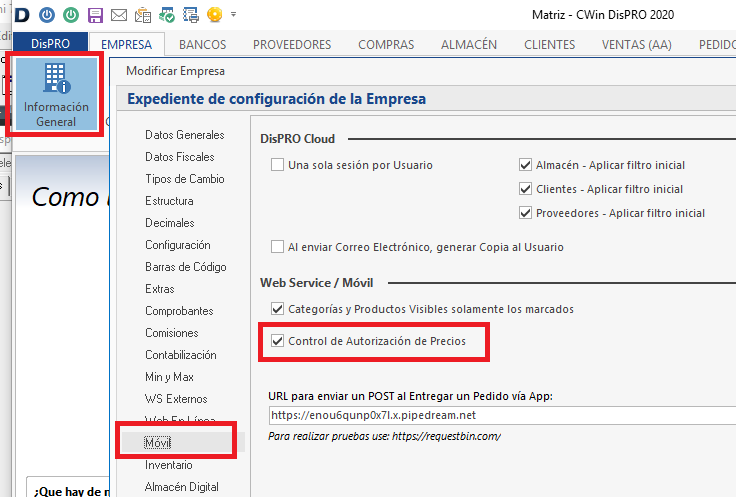Click the envelope mail icon in toolbar
This screenshot has width=736, height=497.
coord(119,15)
